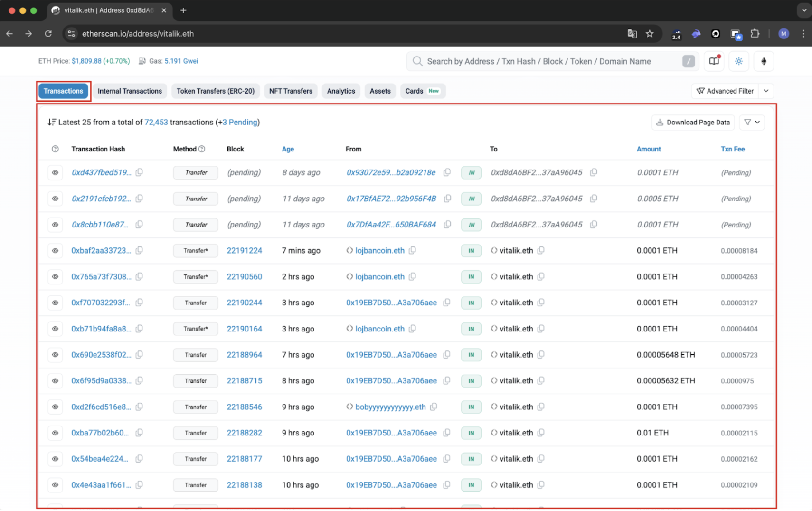Click the translate page icon

632,34
